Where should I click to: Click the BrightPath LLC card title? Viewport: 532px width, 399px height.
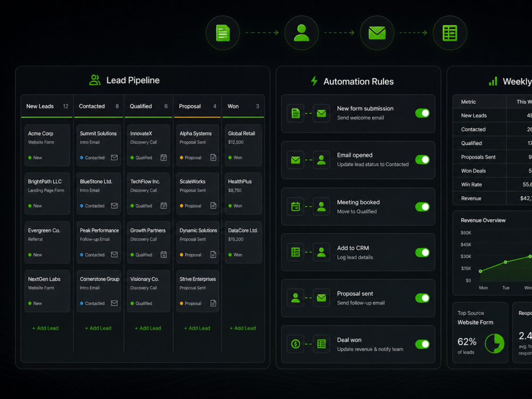[45, 182]
